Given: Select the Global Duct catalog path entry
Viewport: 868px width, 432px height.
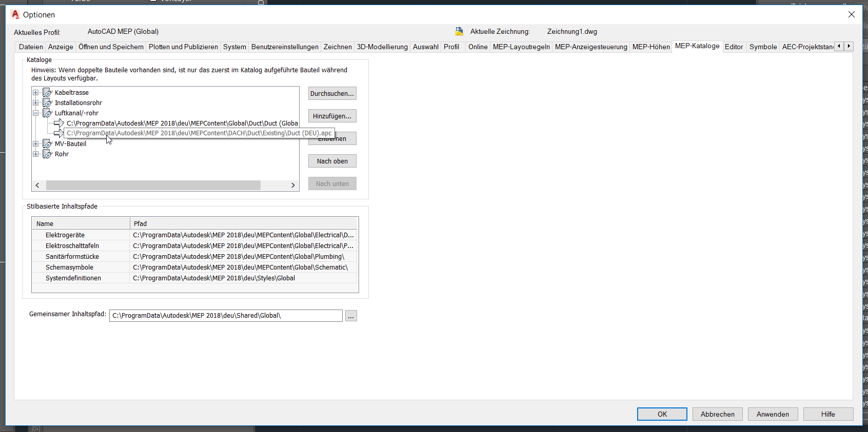Looking at the screenshot, I should point(182,123).
